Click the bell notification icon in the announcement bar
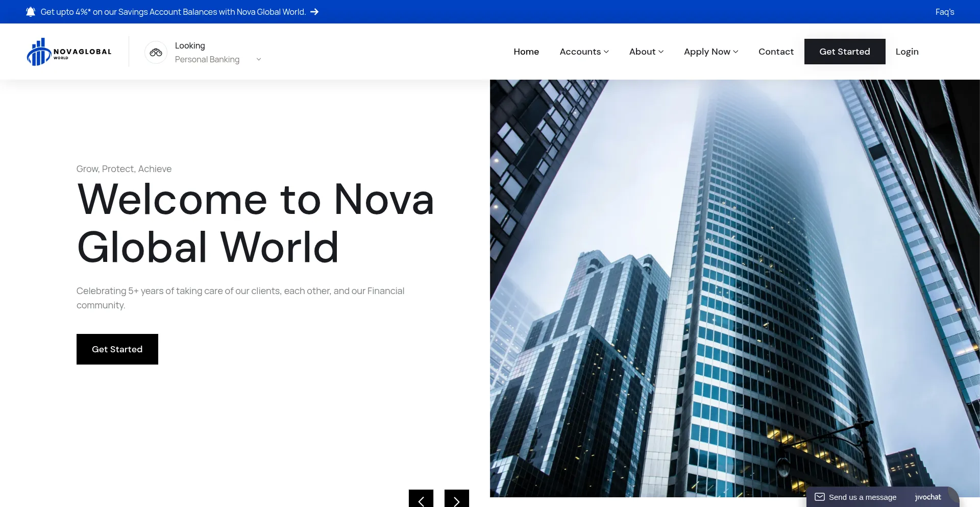Screen dimensions: 980x507 click(31, 11)
